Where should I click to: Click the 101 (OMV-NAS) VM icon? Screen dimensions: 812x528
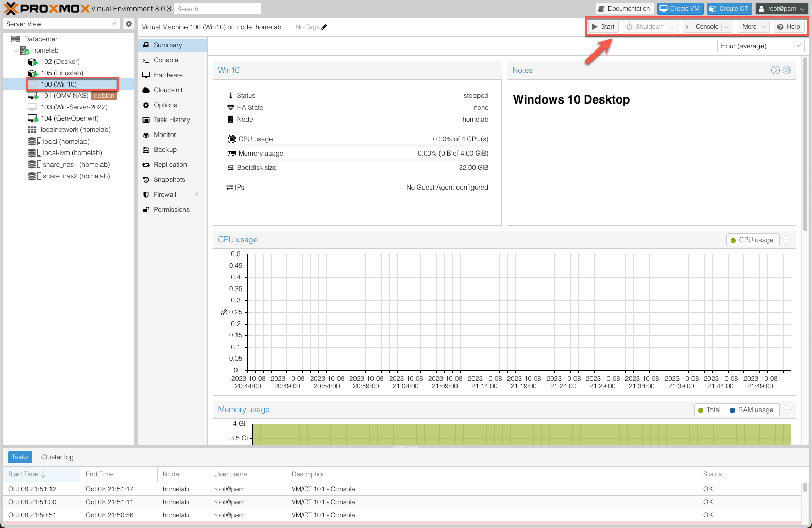pos(33,96)
